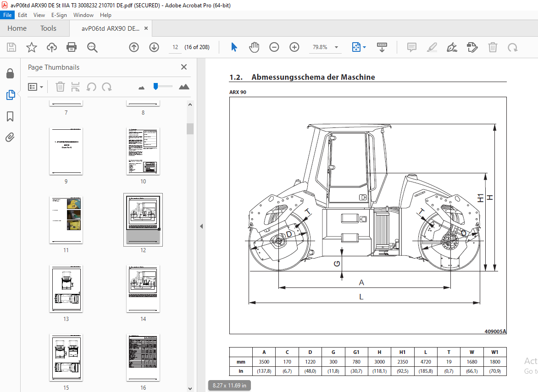The width and height of the screenshot is (538, 392).
Task: Open the E-Sign menu
Action: pos(59,15)
